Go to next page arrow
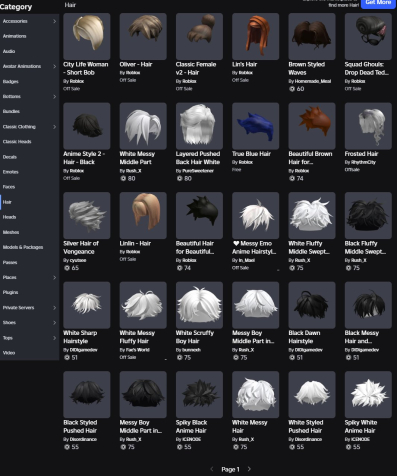The image size is (397, 476). click(x=249, y=469)
